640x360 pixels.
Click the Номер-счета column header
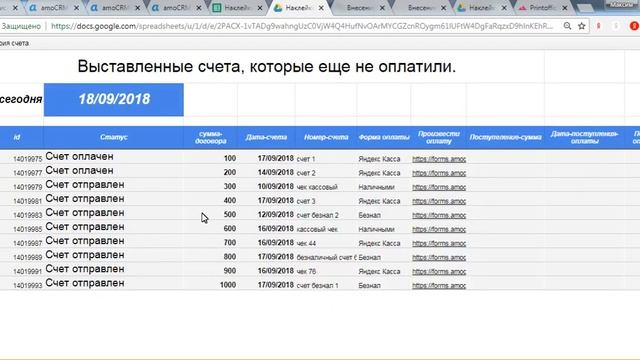tap(326, 137)
